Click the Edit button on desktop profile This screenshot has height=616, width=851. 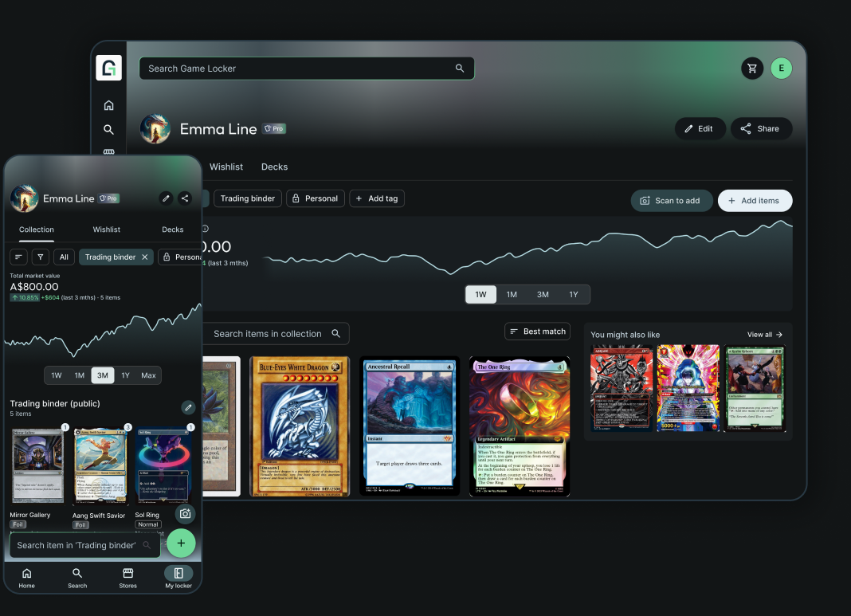700,128
